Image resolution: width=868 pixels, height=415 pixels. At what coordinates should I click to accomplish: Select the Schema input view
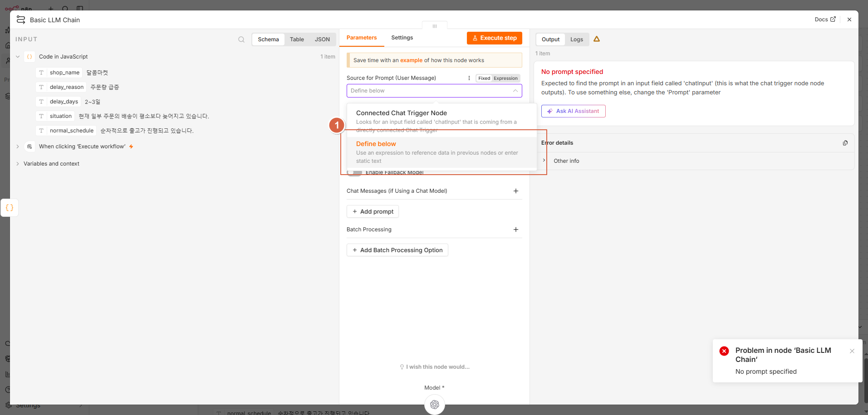coord(268,39)
